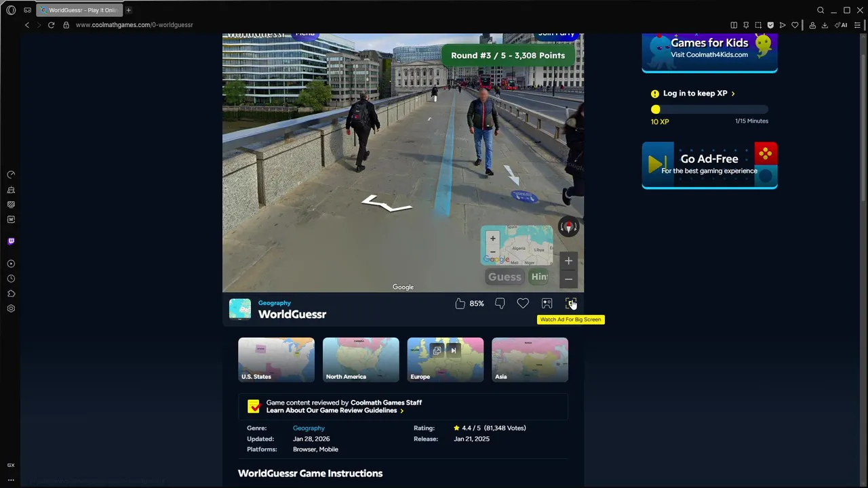The width and height of the screenshot is (868, 488).
Task: Open the North America game thumbnail
Action: coord(361,360)
